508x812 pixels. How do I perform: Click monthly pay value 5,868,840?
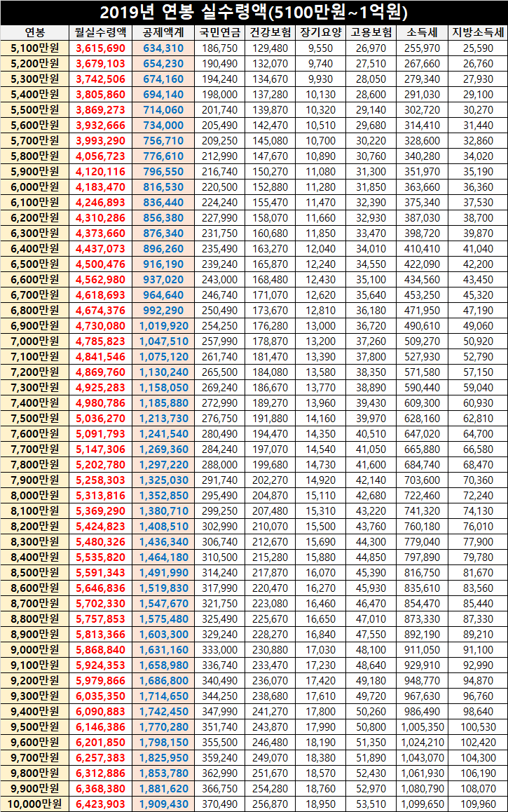[x=100, y=650]
